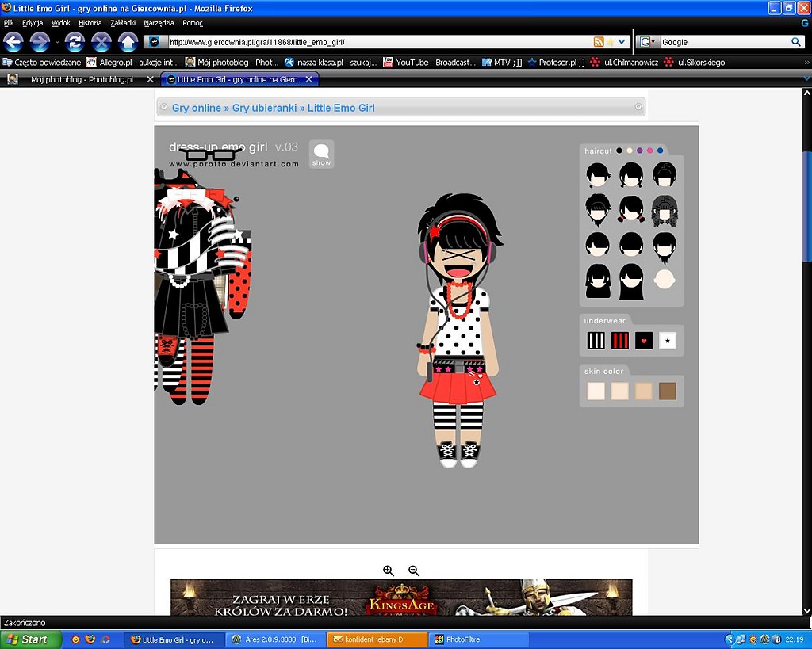Pick up the red sneaker from the clothes pile
Screen dimensions: 812x649
(x=167, y=349)
